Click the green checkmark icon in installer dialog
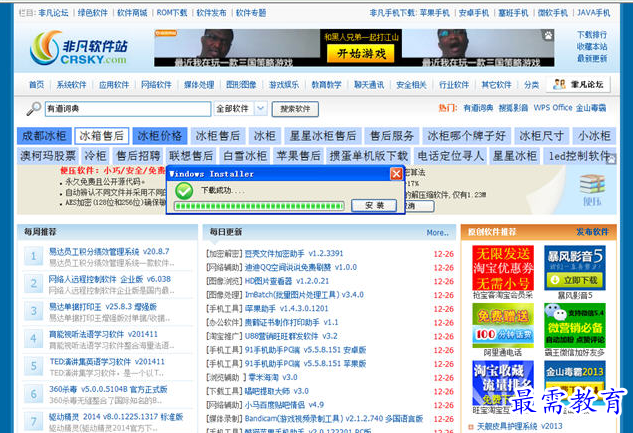This screenshot has width=633, height=433. tap(184, 190)
